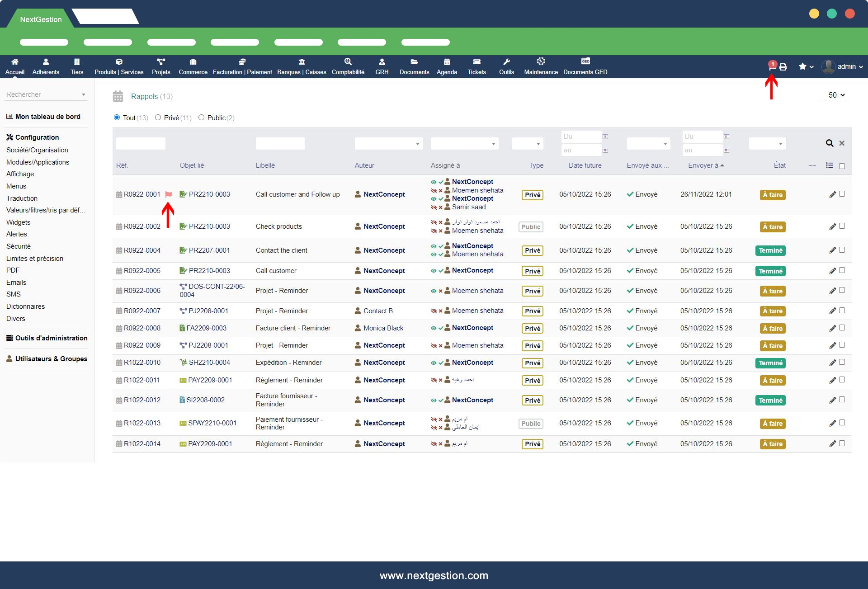
Task: Clear filters with the X icon
Action: tap(842, 143)
